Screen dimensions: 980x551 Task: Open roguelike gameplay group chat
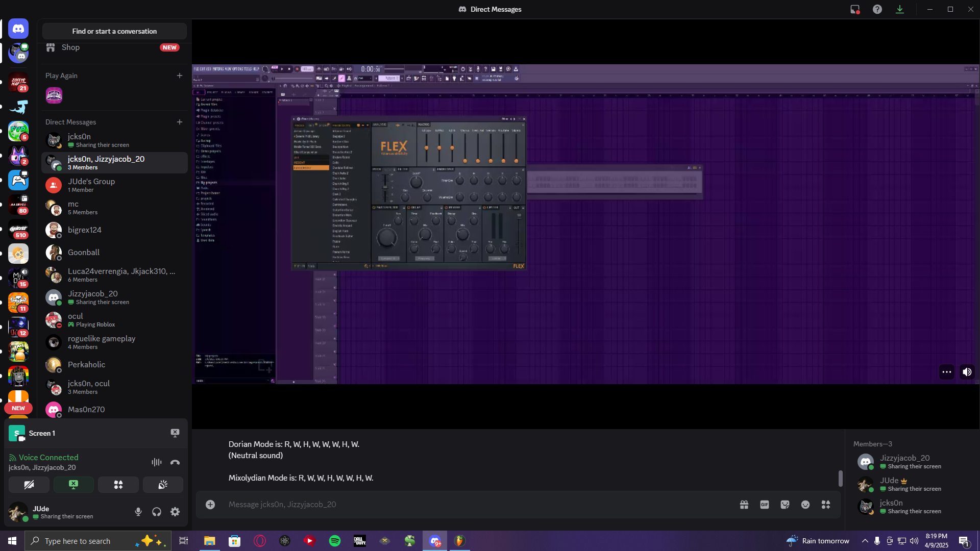[114, 342]
